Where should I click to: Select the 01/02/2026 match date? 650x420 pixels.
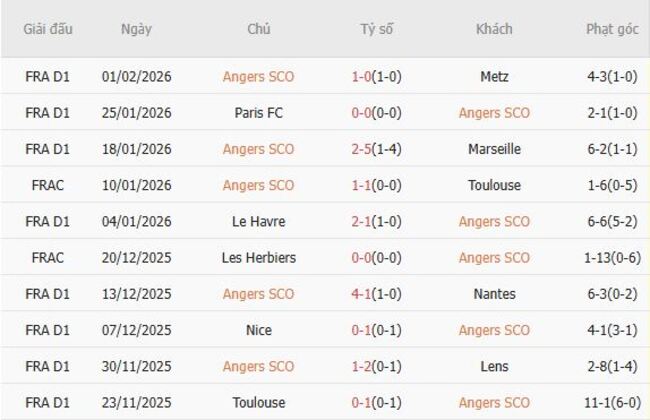137,77
